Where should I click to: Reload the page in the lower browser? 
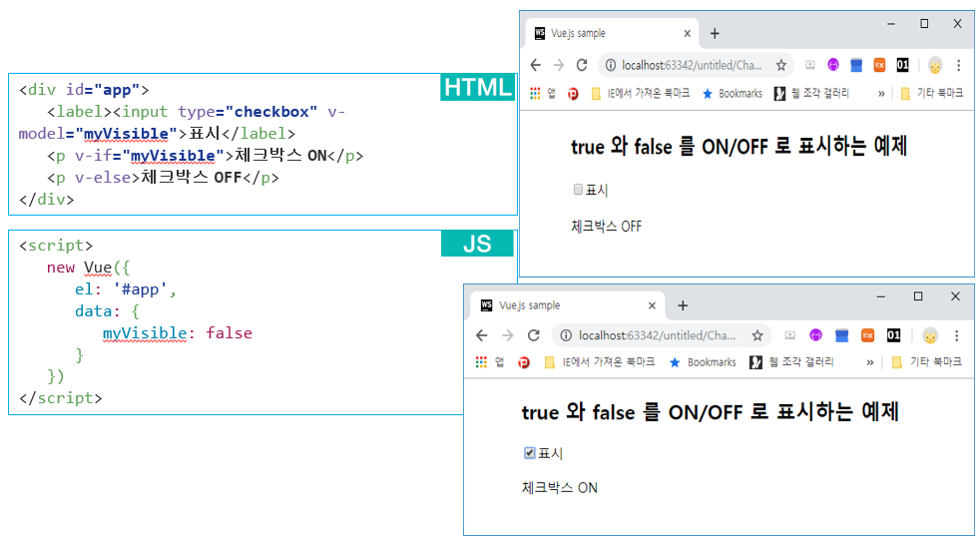534,335
